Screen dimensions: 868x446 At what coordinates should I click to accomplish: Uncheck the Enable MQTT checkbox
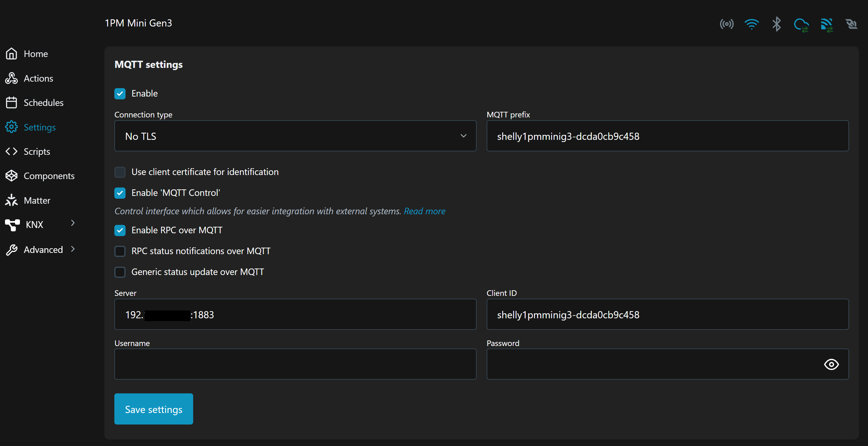(x=120, y=94)
